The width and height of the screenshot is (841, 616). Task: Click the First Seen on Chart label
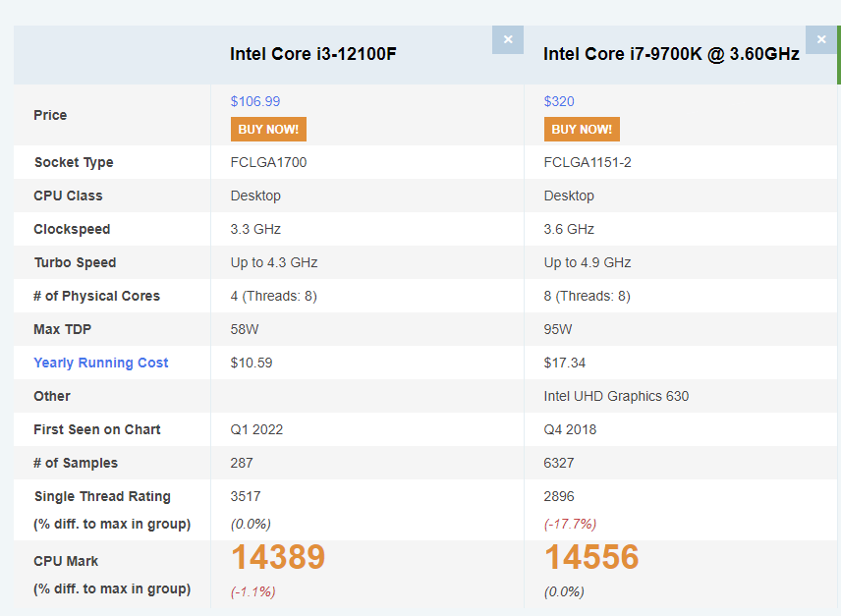pyautogui.click(x=97, y=429)
